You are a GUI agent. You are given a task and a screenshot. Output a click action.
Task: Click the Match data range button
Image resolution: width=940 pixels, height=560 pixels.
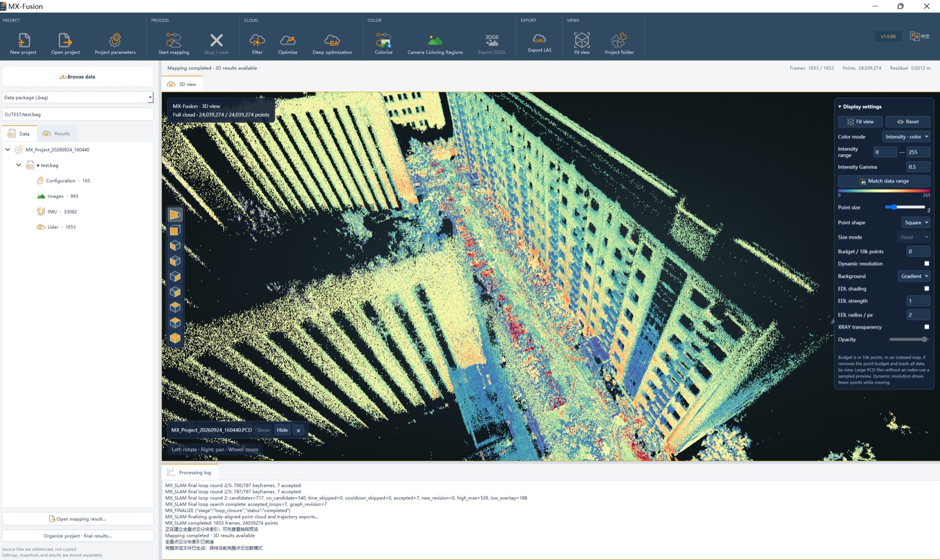(884, 181)
